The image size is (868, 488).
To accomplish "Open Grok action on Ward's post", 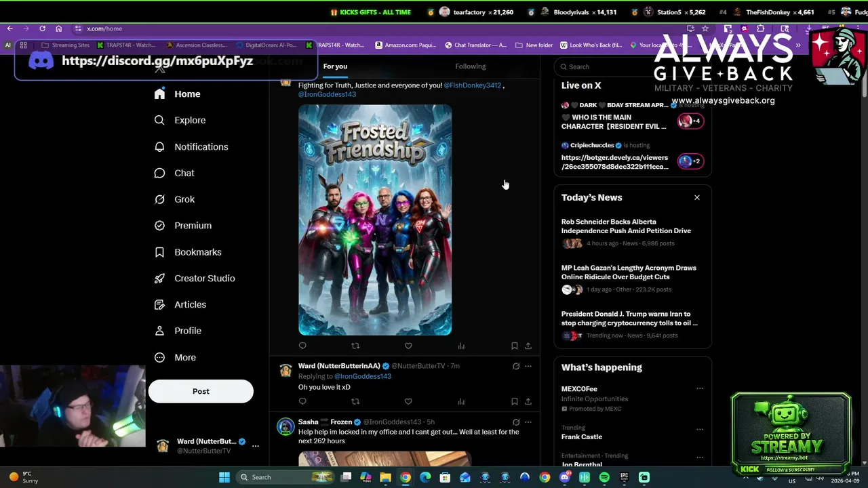I will (516, 366).
